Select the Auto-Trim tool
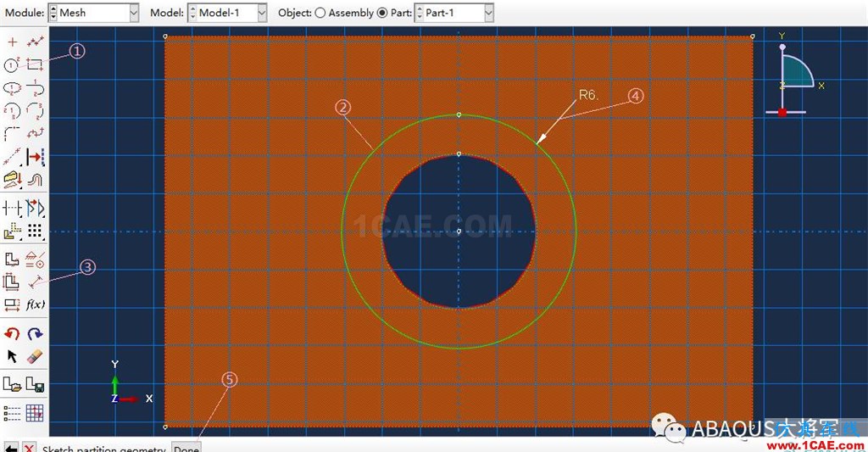Viewport: 868px width, 452px height. coord(12,209)
